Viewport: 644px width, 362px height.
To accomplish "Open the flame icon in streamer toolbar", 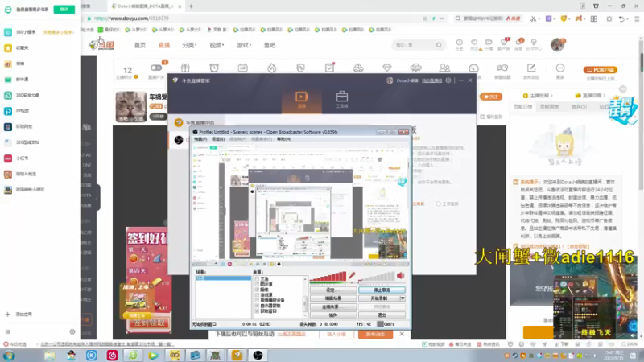I will coord(271,68).
